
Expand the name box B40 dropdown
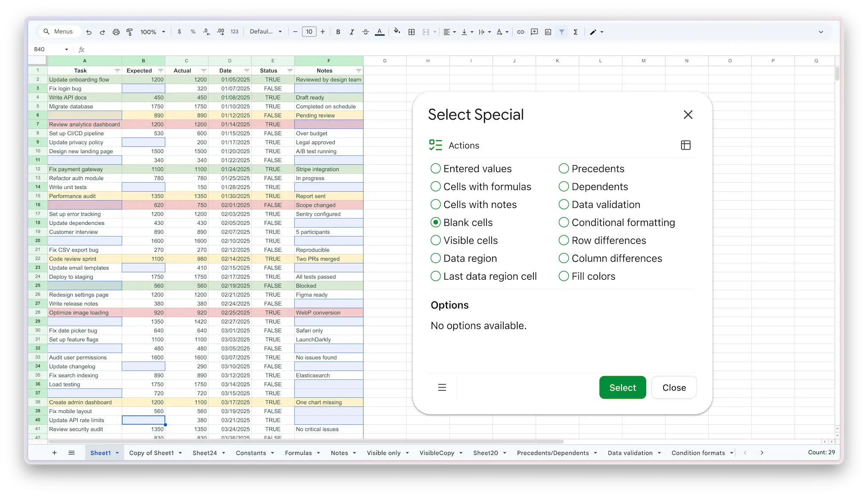(67, 50)
